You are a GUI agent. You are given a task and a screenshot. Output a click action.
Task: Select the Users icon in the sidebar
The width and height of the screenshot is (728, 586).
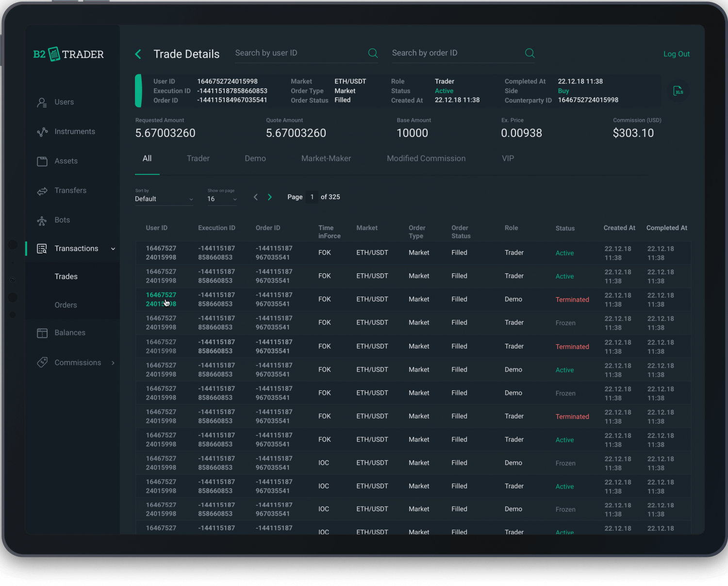coord(42,102)
